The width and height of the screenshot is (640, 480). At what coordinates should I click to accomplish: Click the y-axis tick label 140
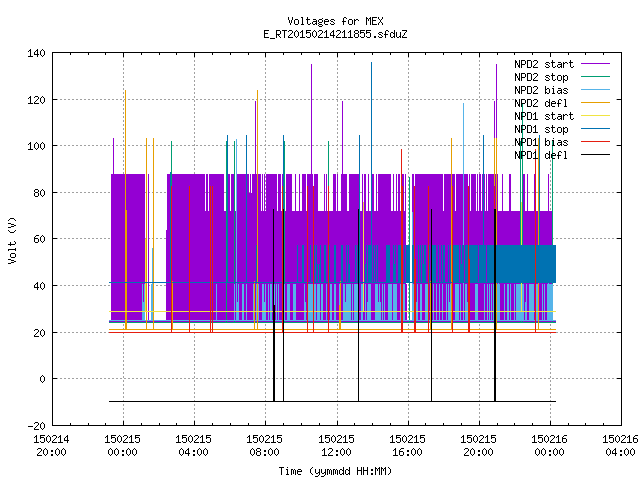(x=36, y=53)
